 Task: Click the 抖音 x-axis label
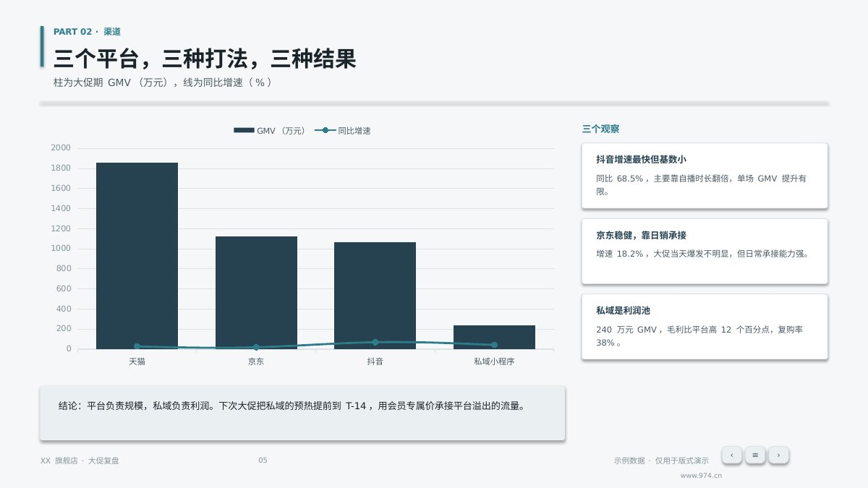click(x=375, y=361)
